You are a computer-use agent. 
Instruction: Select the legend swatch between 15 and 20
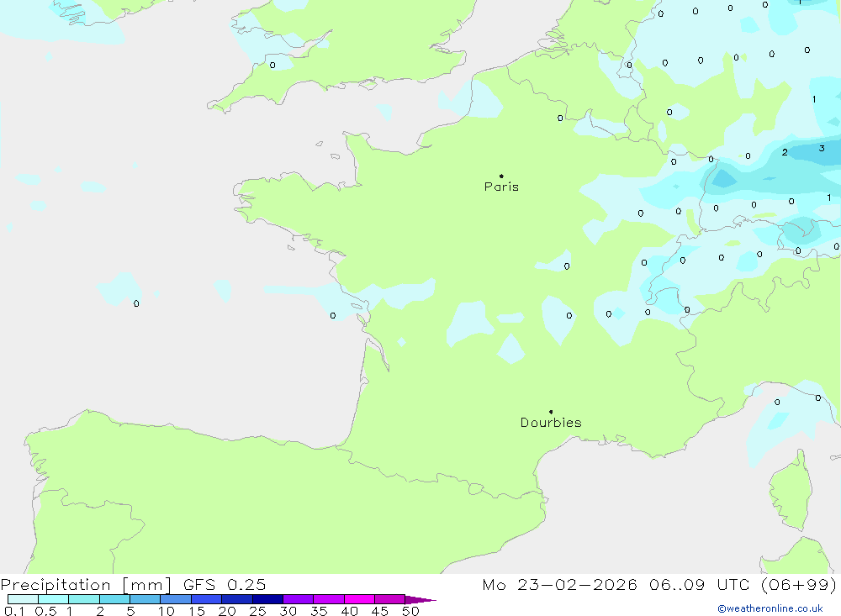coord(207,599)
